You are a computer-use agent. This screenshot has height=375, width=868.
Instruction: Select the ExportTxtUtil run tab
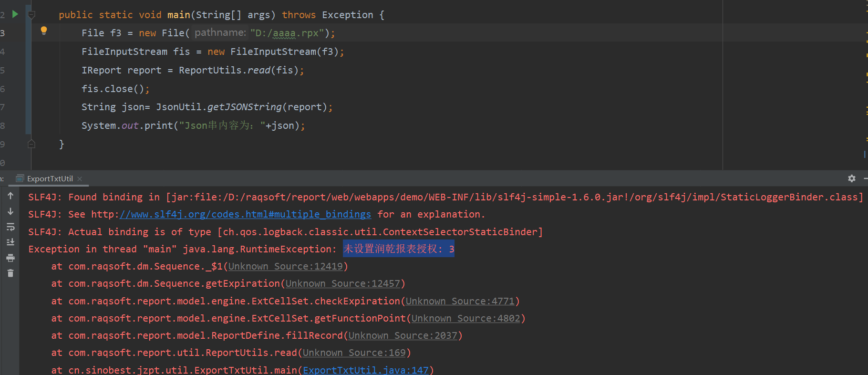point(50,178)
